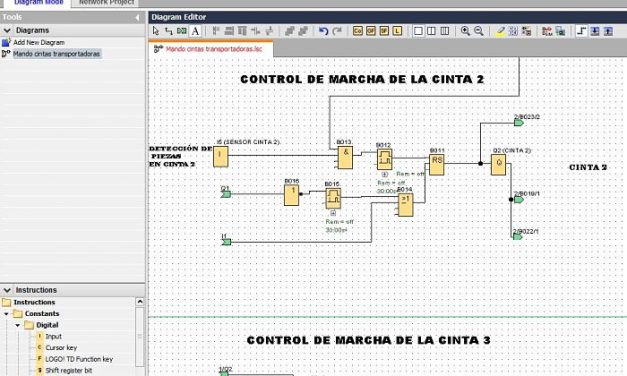Select LOGO! TD Function key instruction
Screen dimensions: 627x376
click(x=79, y=359)
